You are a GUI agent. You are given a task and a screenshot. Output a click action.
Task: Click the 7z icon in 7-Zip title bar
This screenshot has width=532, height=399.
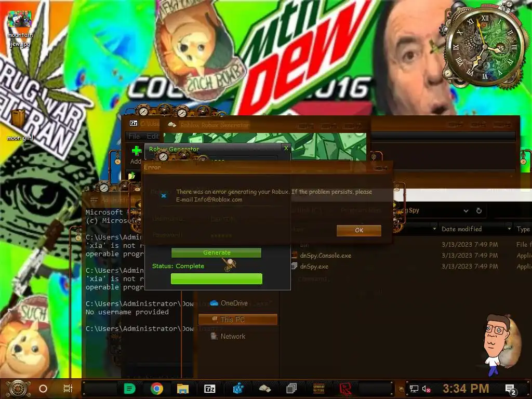(x=134, y=123)
